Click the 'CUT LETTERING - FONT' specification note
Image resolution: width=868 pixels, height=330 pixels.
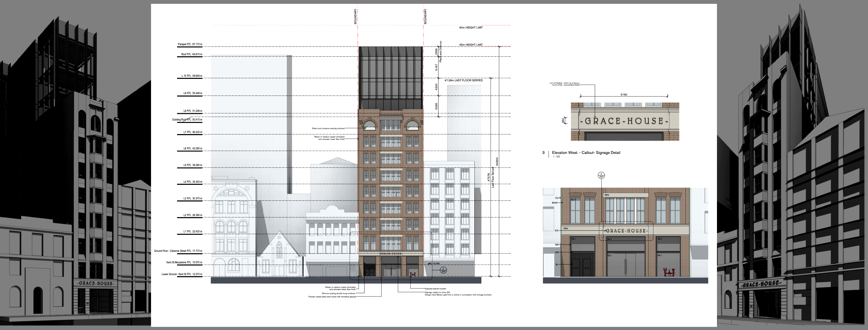click(x=565, y=84)
